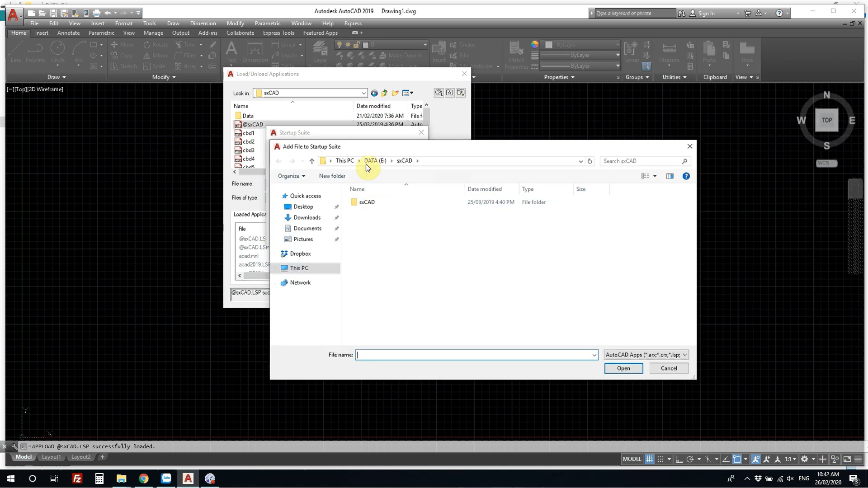Screen dimensions: 868x488
Task: Click the Help question mark in title bar
Action: tap(779, 13)
